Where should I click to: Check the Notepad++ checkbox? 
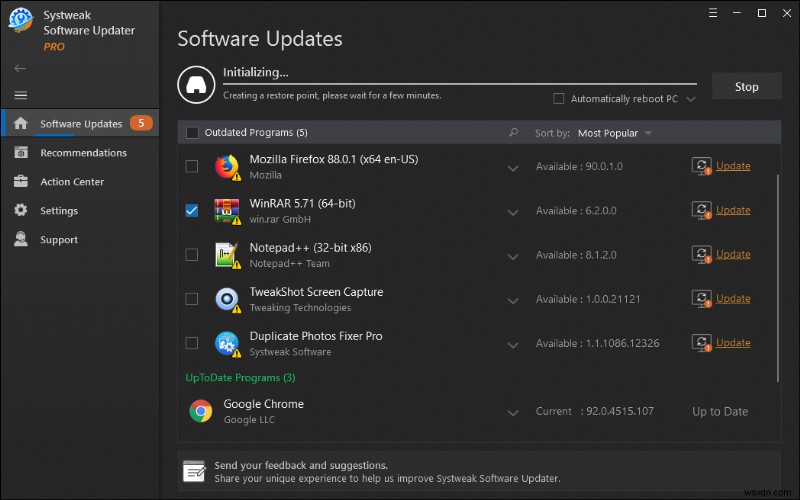(192, 255)
